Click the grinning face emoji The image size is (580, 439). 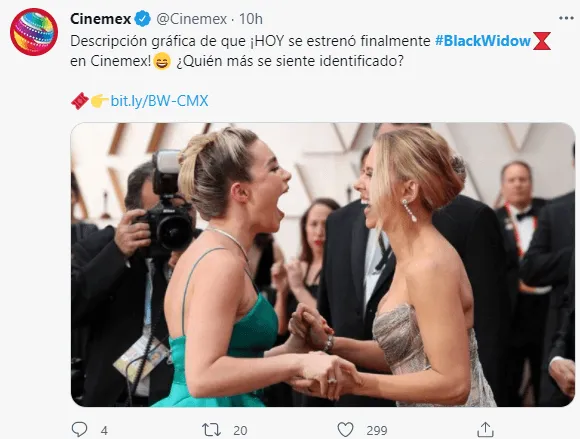click(x=161, y=61)
